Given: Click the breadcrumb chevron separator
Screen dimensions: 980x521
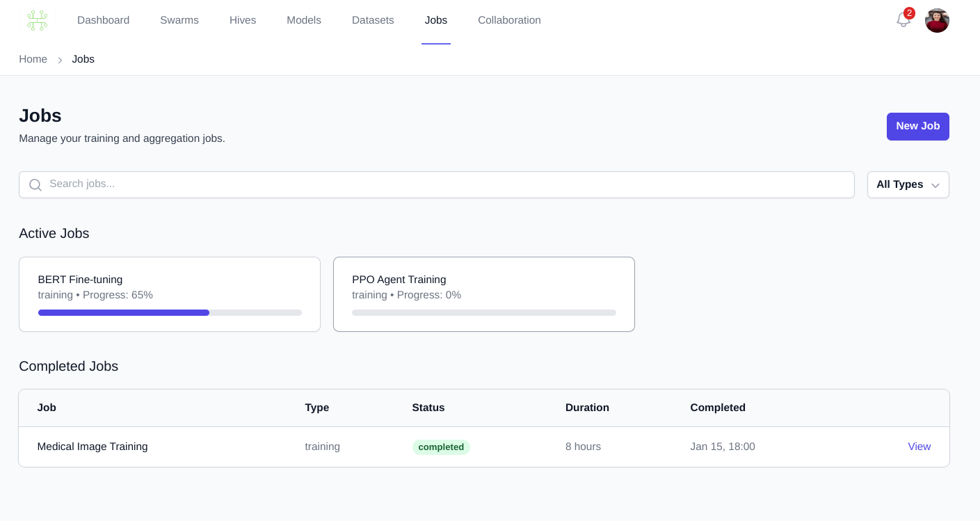Looking at the screenshot, I should [60, 60].
